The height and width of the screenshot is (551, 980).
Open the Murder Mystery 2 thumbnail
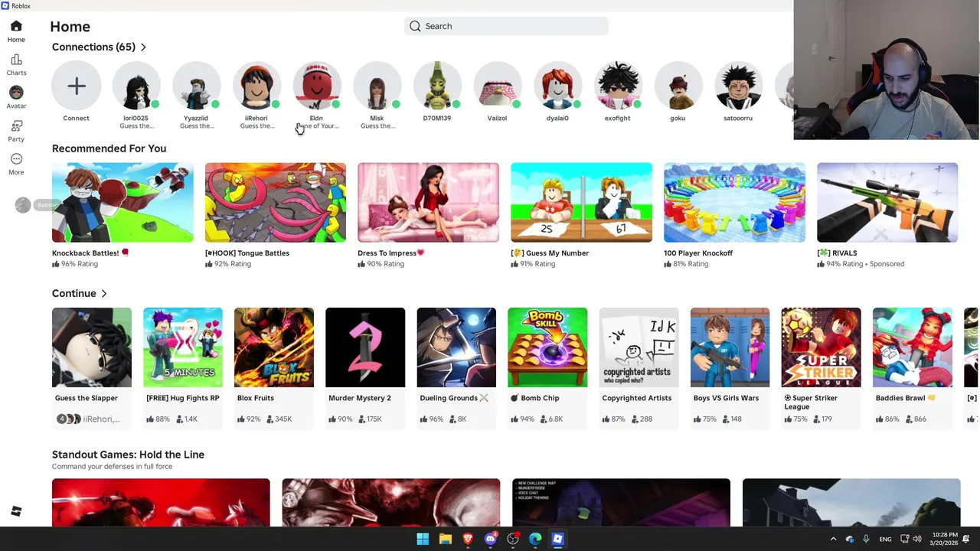[x=365, y=347]
